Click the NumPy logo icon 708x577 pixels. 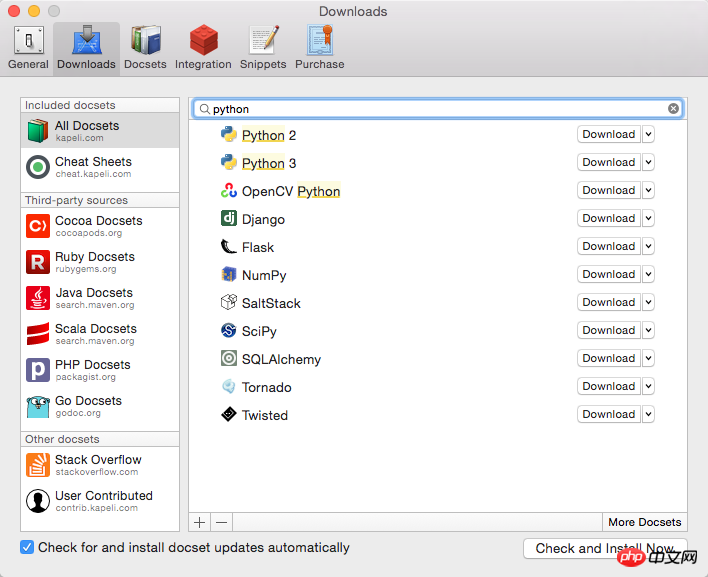pos(228,274)
